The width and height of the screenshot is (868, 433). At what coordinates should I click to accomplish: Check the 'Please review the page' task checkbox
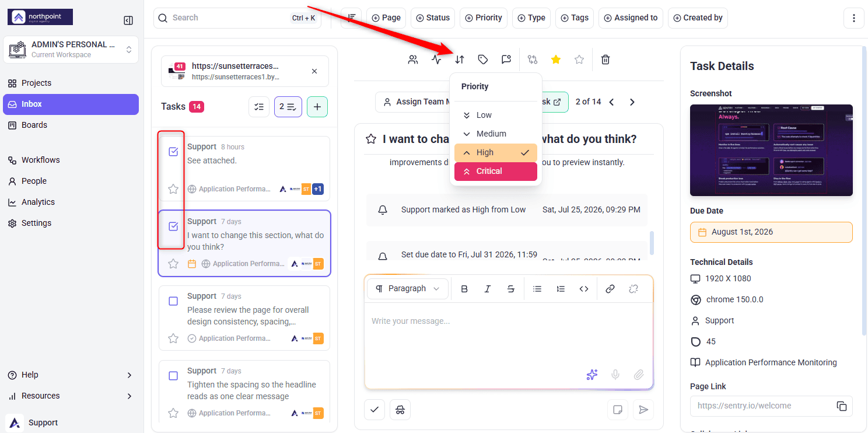(x=173, y=301)
